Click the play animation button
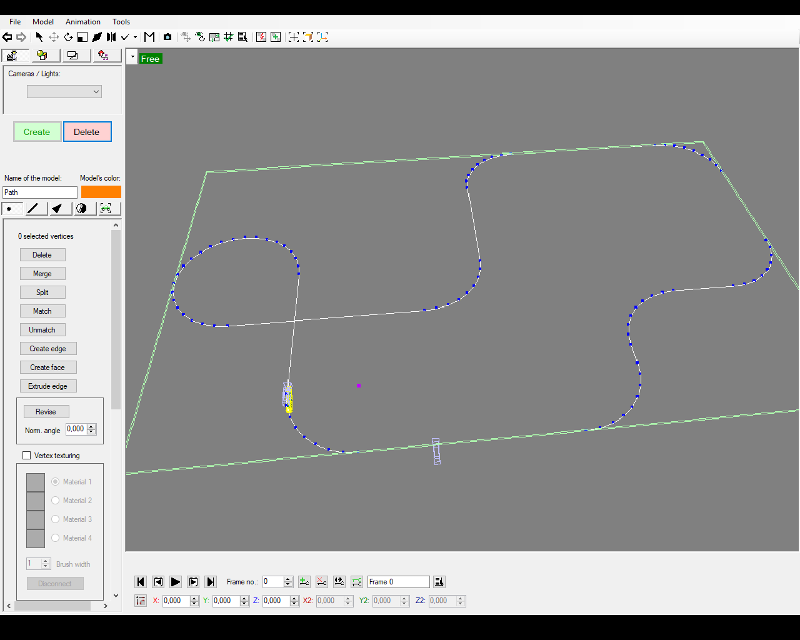The height and width of the screenshot is (640, 800). coord(175,581)
